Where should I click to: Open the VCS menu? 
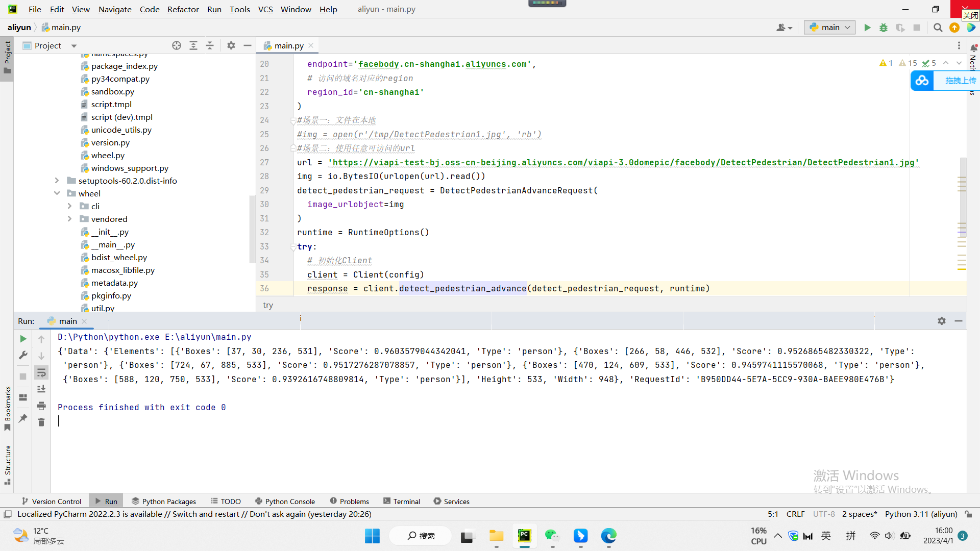pyautogui.click(x=265, y=9)
